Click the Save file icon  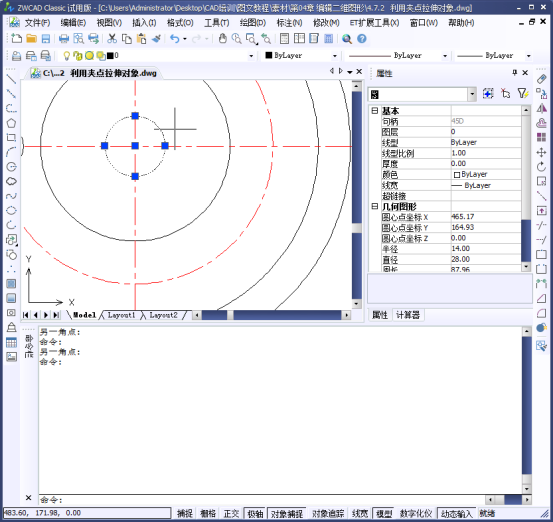[46, 38]
